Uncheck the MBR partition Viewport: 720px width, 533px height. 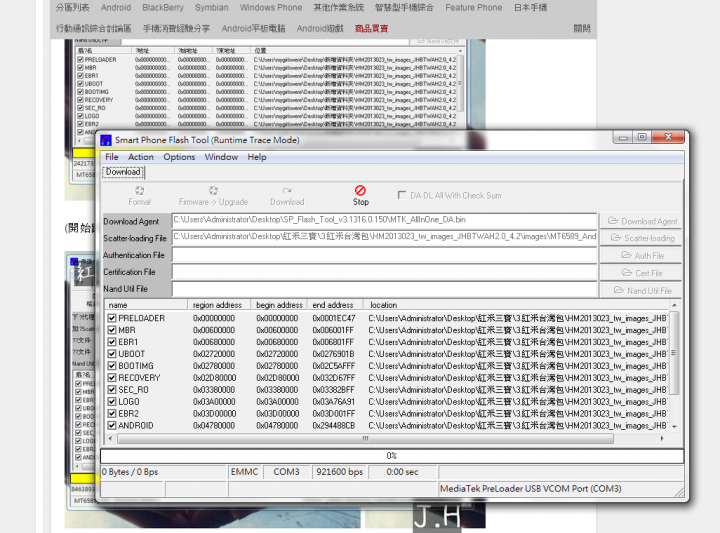pos(112,330)
